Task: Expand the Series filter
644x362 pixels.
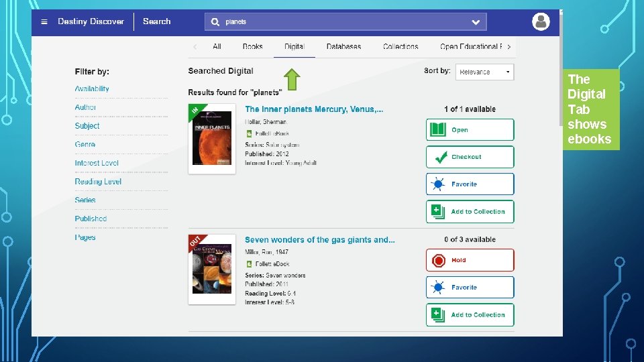Action: tap(85, 200)
